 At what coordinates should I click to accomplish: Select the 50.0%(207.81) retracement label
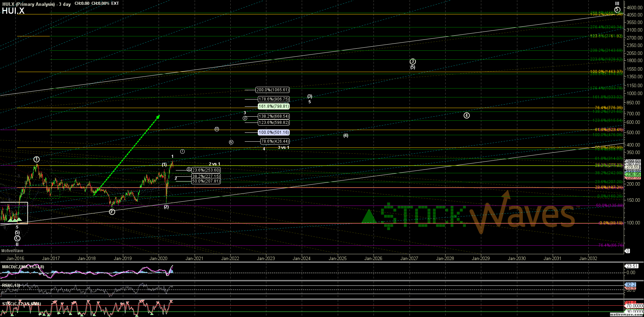pos(206,181)
